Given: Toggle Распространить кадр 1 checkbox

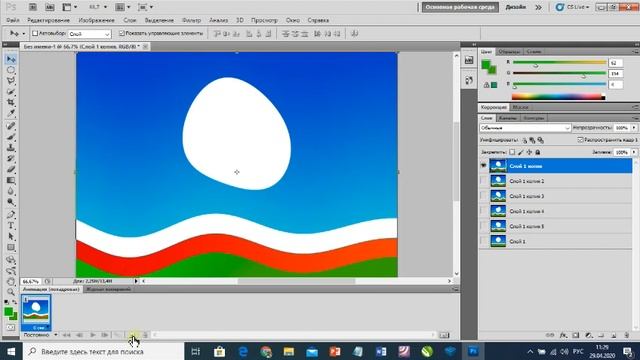Looking at the screenshot, I should (580, 140).
